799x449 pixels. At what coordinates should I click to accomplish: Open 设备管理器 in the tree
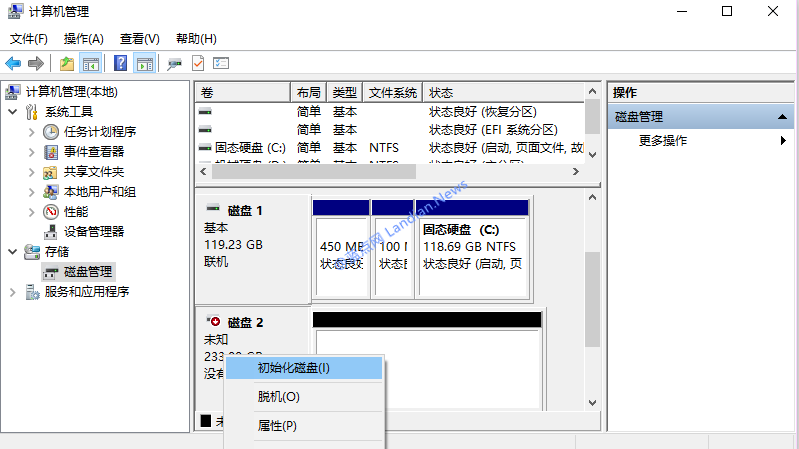(x=94, y=231)
